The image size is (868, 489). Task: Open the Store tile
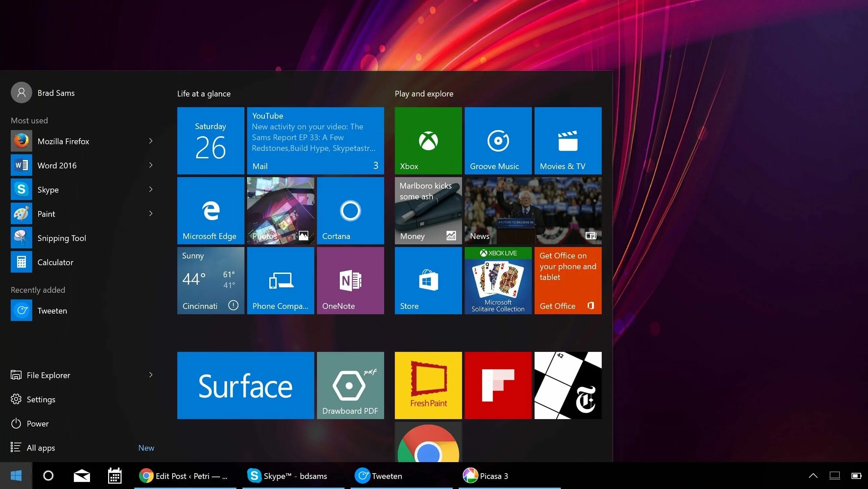tap(428, 280)
